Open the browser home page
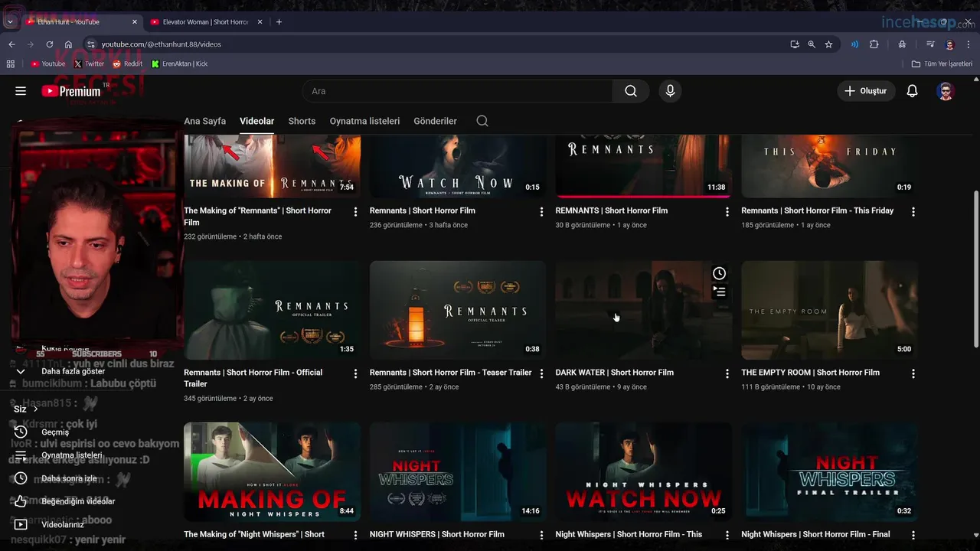The image size is (980, 551). [68, 44]
